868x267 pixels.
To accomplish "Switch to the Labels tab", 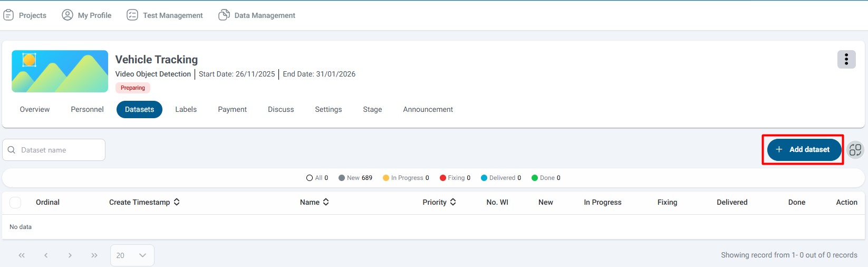I will tap(186, 109).
